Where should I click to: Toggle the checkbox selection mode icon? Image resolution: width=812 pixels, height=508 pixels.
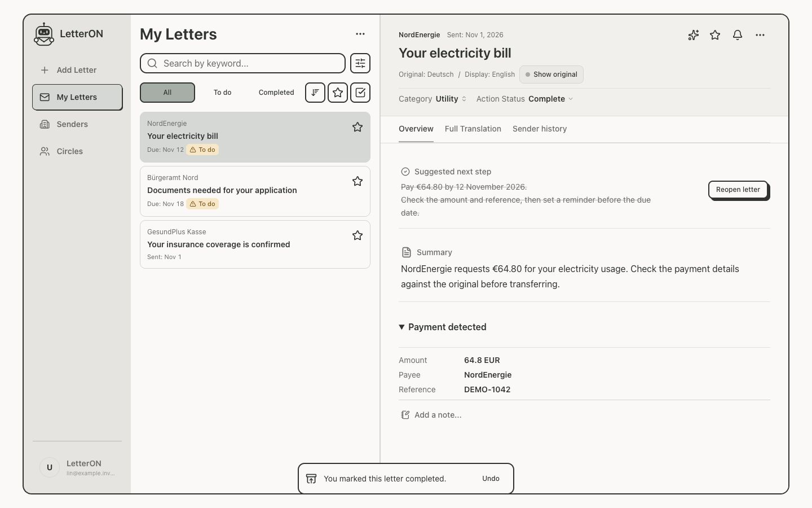coord(360,93)
